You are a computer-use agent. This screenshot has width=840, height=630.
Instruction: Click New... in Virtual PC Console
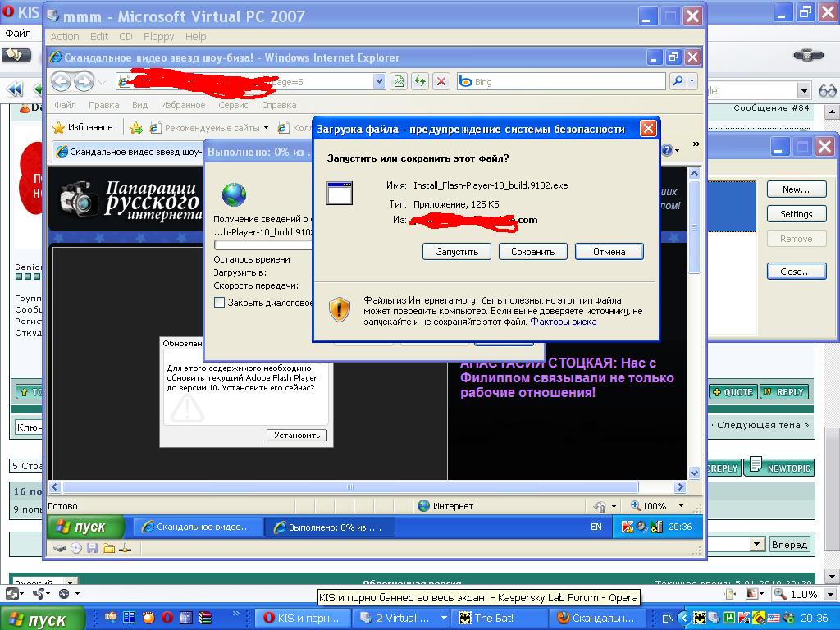tap(796, 189)
